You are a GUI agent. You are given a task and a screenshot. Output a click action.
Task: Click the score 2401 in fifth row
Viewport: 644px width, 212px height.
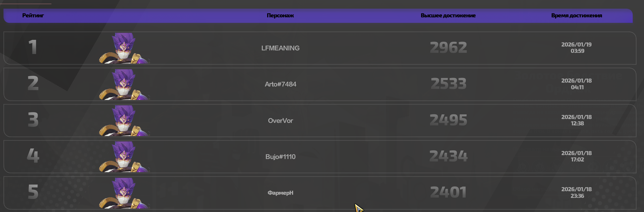coord(448,192)
